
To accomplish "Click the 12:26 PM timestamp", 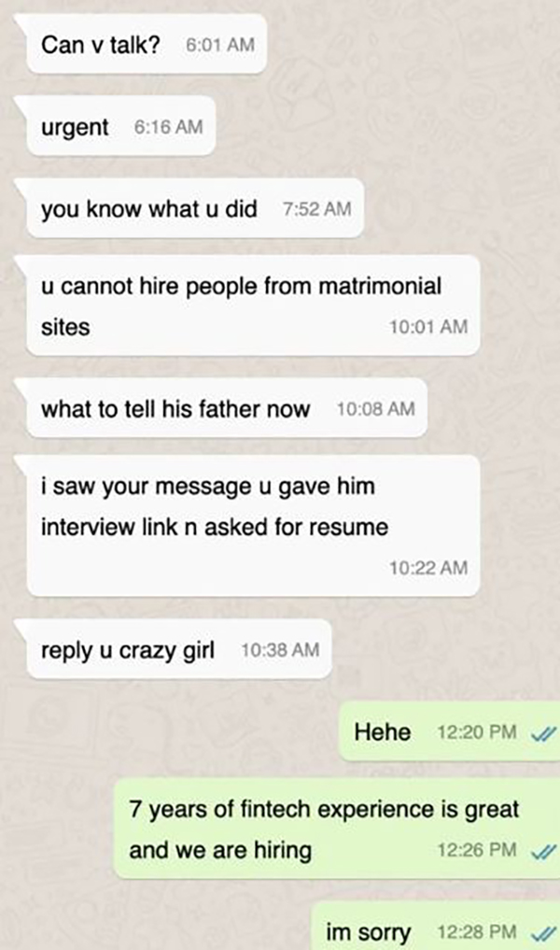I will tap(477, 850).
